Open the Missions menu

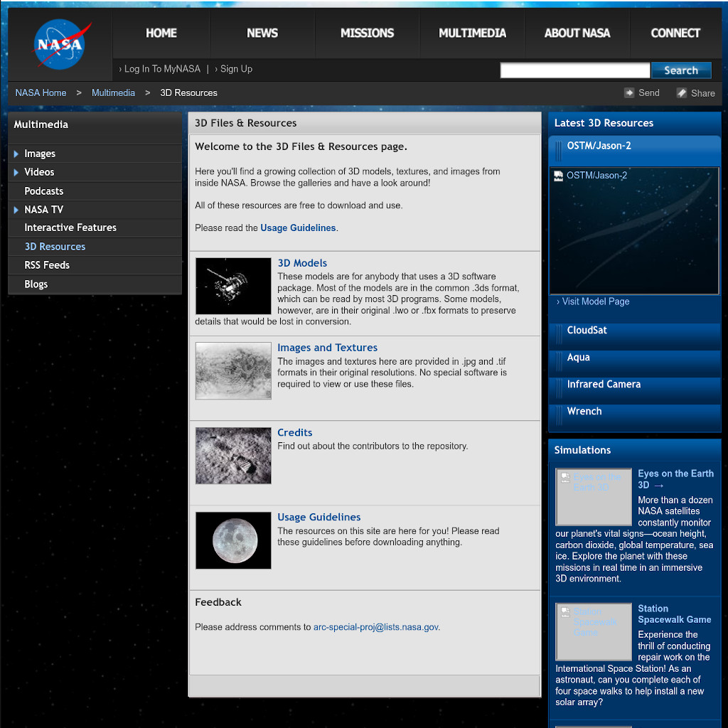pyautogui.click(x=367, y=33)
